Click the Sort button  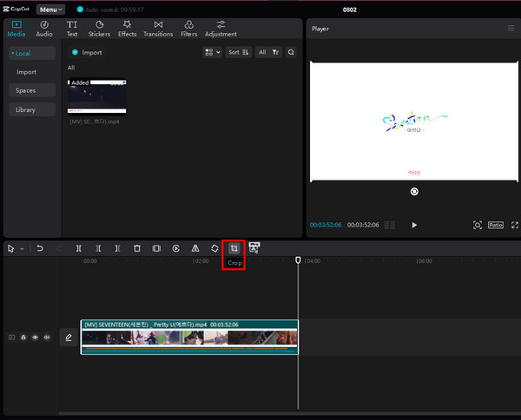(x=238, y=52)
